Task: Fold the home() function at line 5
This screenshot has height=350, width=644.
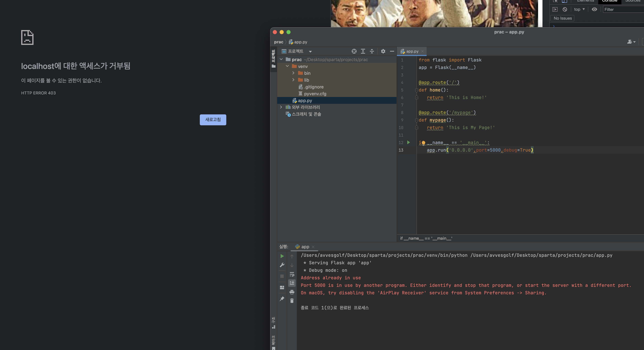Action: [x=417, y=90]
